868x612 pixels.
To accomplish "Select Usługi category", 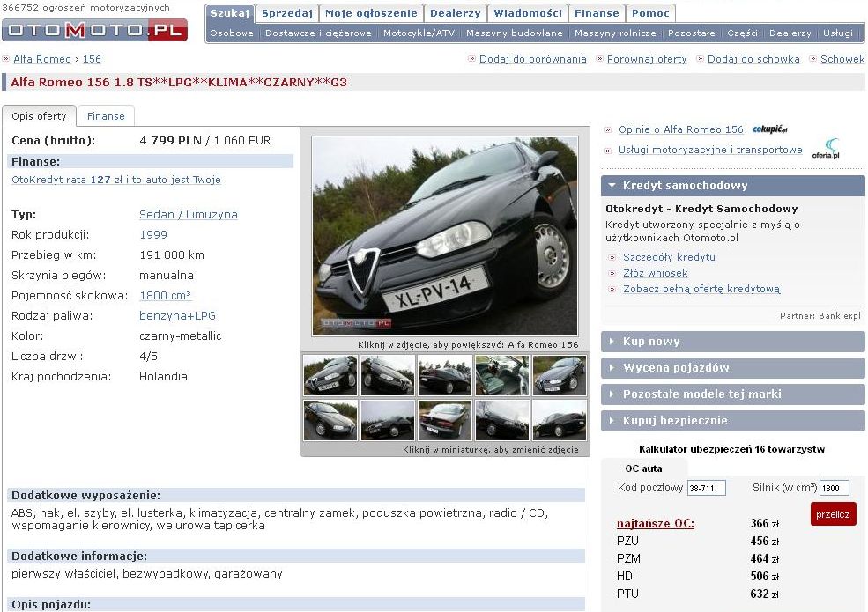I will point(837,33).
